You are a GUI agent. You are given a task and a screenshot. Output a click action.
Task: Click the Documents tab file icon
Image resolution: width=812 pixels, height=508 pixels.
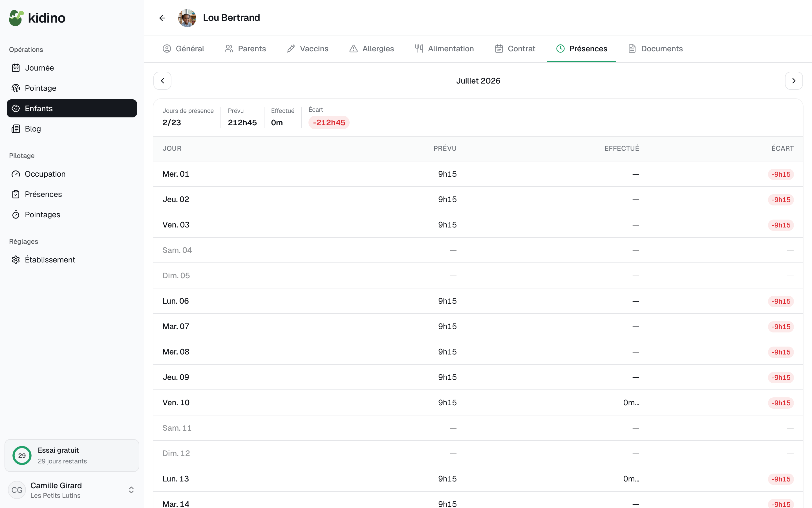tap(632, 49)
